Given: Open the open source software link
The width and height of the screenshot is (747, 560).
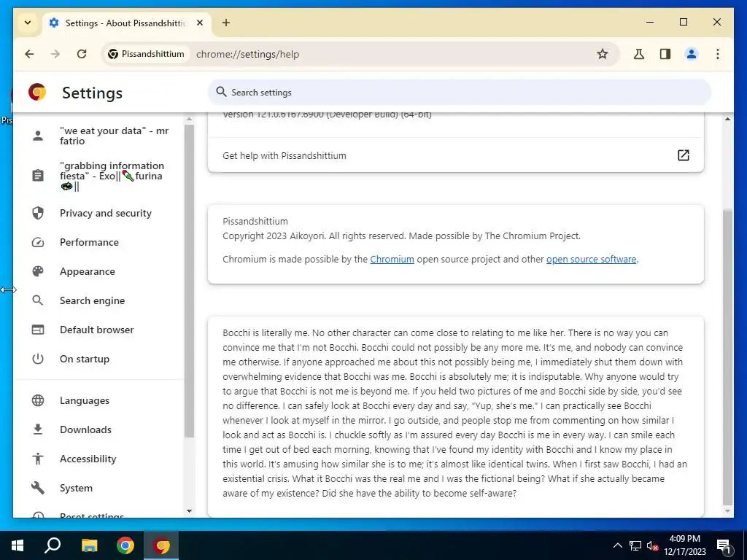Looking at the screenshot, I should point(591,259).
